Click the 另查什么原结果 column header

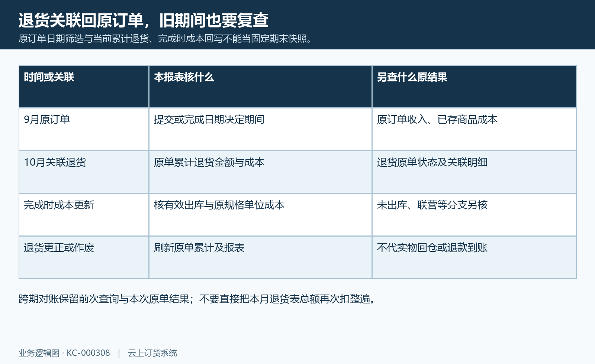474,87
